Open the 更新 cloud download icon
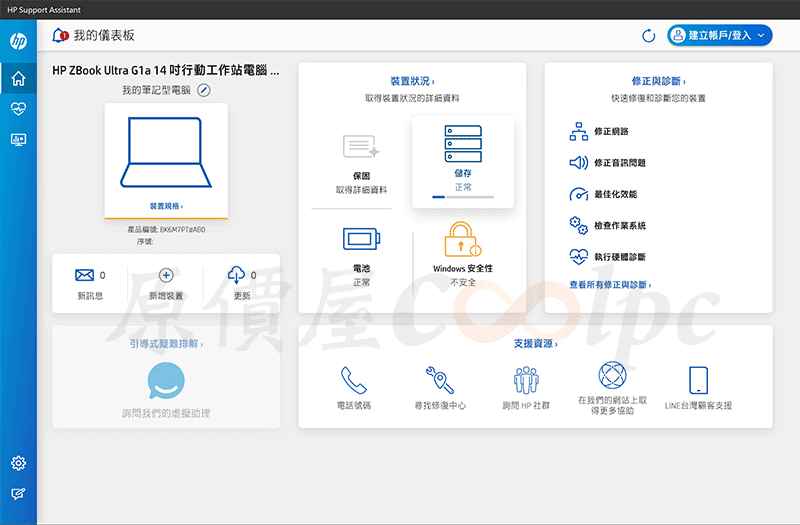 [236, 274]
